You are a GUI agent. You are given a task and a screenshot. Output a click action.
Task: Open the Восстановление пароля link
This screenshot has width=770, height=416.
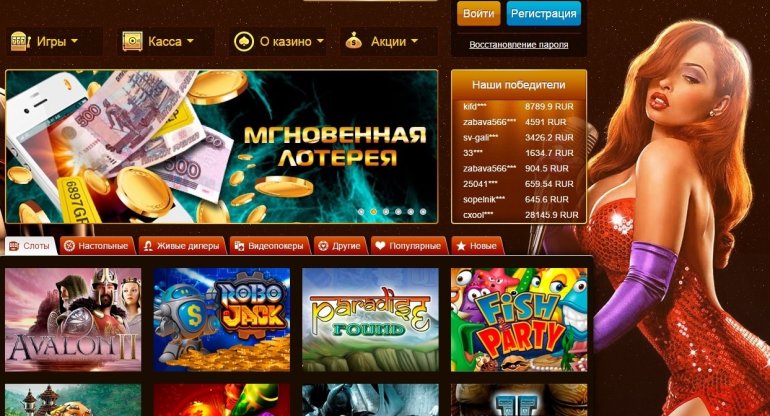click(519, 45)
